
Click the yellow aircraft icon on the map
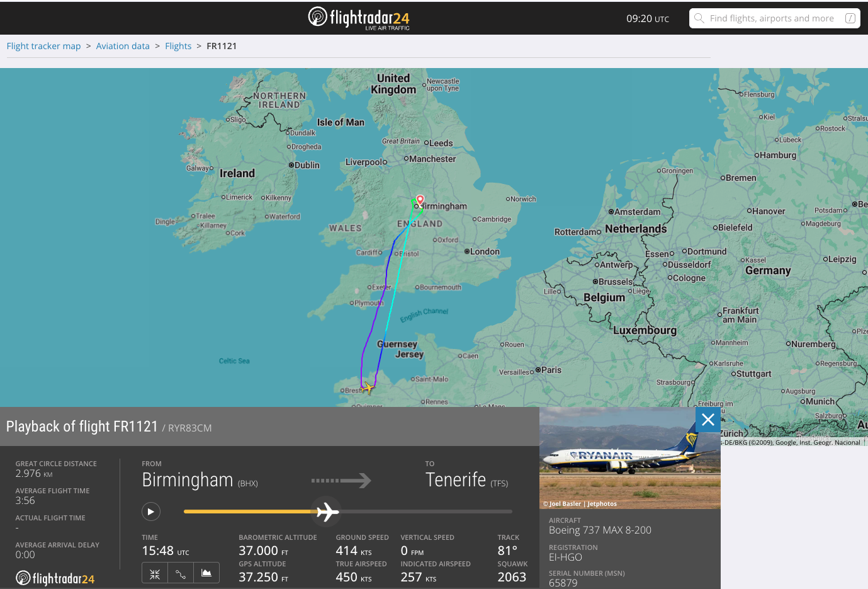[368, 387]
